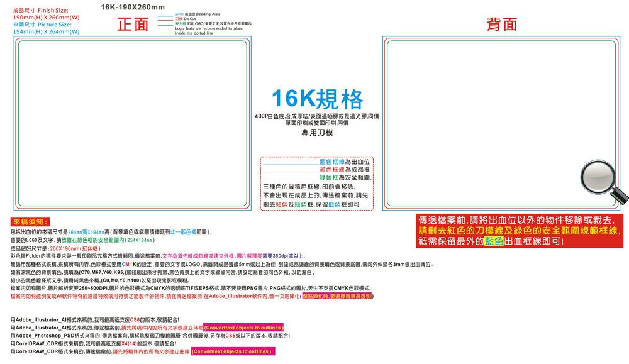Select the back side template frame under 背面
The width and height of the screenshot is (629, 364).
point(501,123)
